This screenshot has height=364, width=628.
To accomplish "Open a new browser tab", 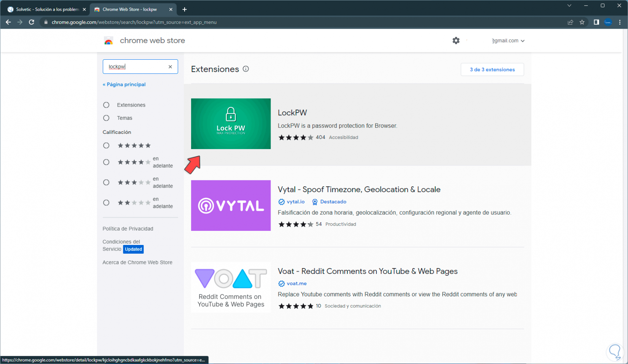I will (x=185, y=10).
